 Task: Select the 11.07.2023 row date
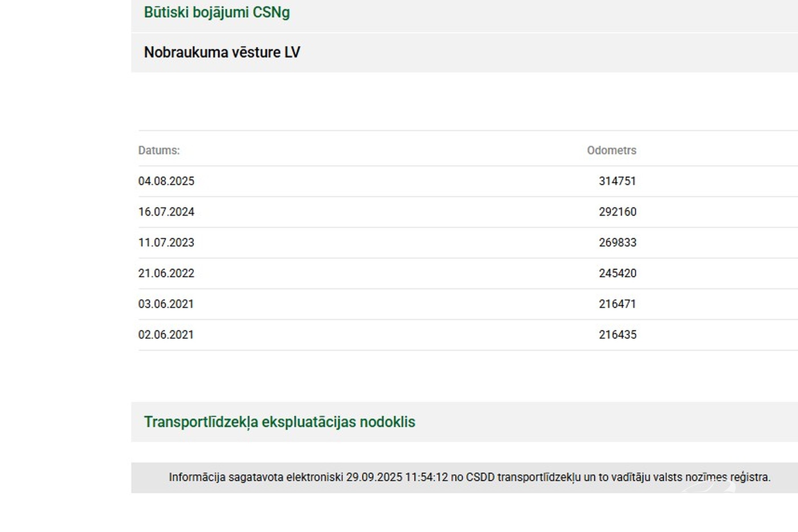click(x=166, y=242)
